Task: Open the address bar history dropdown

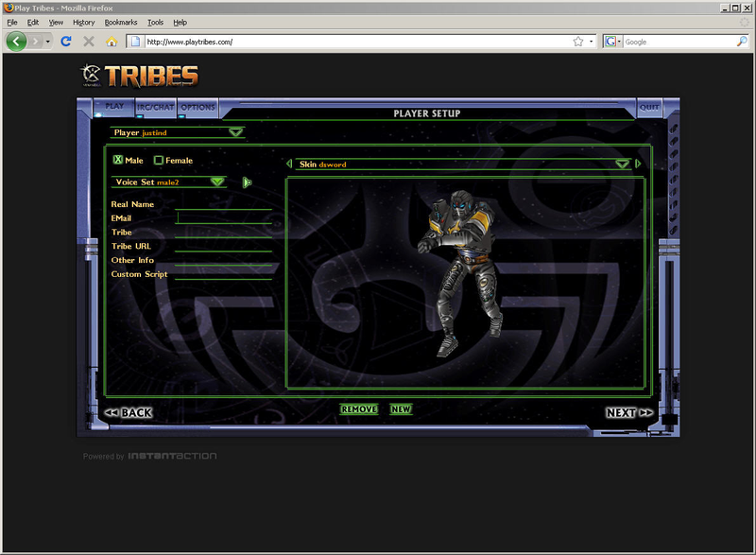Action: pos(592,42)
